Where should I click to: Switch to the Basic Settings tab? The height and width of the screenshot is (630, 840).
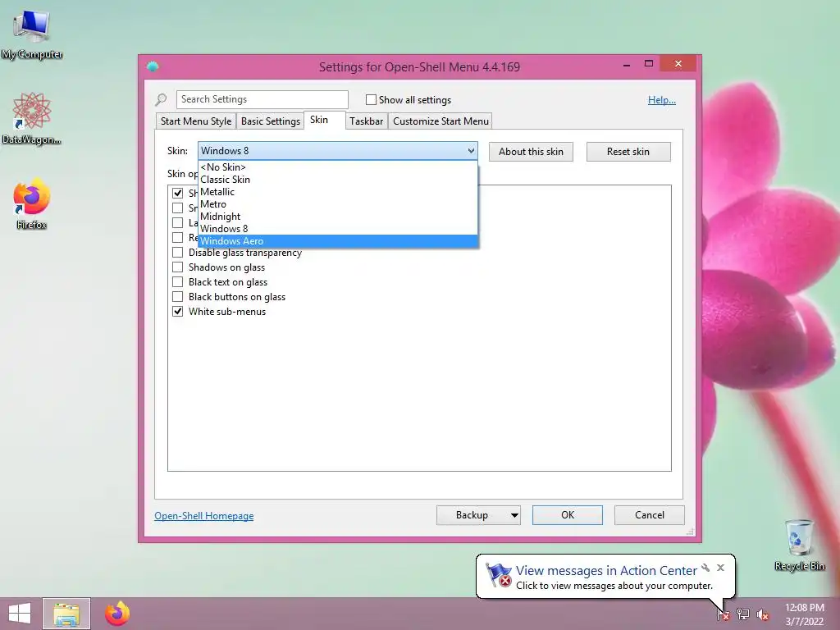pos(271,121)
